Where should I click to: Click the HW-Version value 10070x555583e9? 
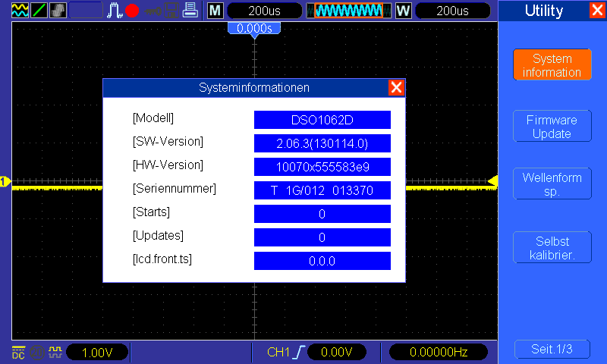point(322,167)
